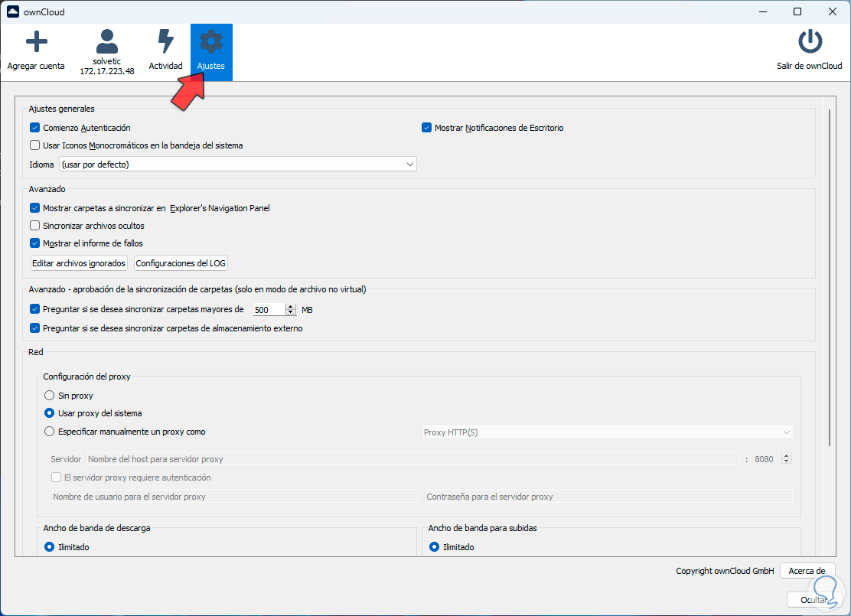
Task: Toggle Preguntar carpetas de almacenamiento externo checkbox
Action: coord(34,328)
